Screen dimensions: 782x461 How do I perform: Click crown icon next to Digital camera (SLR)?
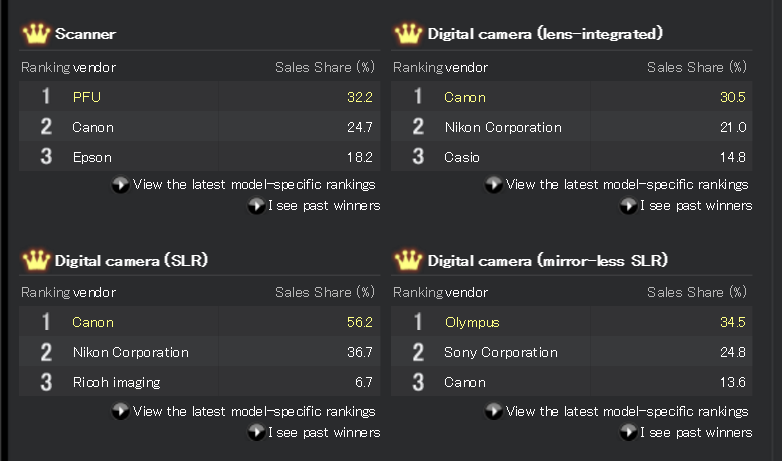point(36,260)
